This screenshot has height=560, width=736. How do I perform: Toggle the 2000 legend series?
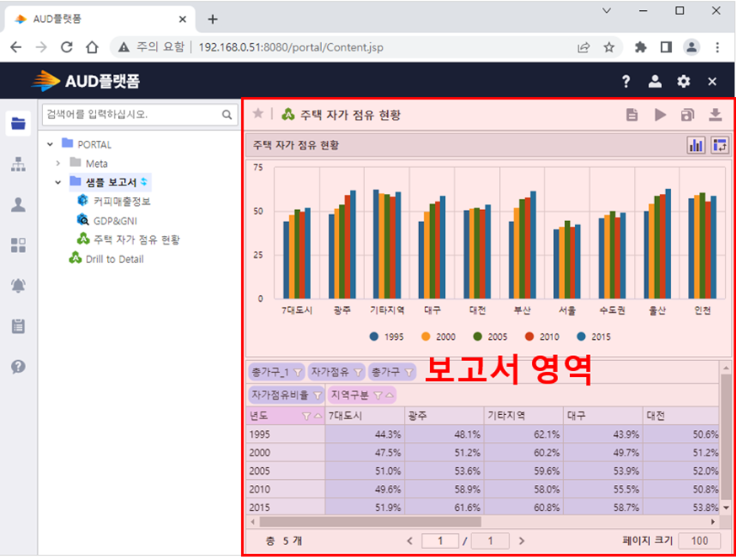[438, 337]
